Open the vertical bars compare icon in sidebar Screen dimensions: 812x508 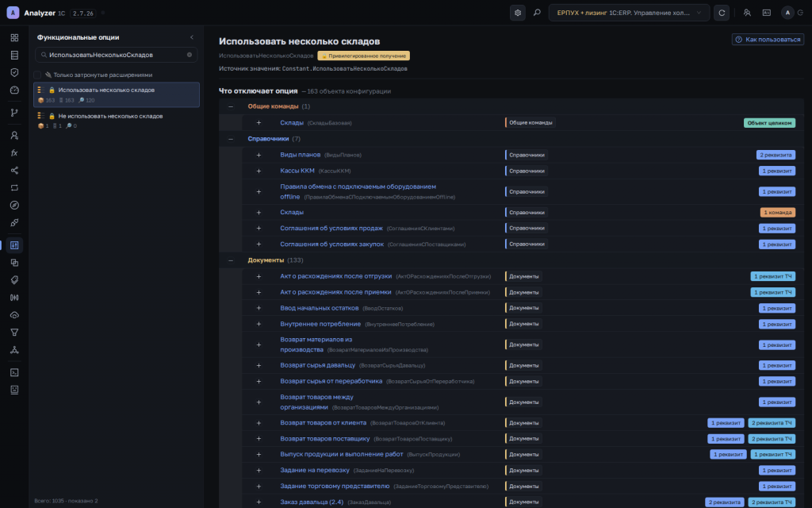(x=14, y=298)
